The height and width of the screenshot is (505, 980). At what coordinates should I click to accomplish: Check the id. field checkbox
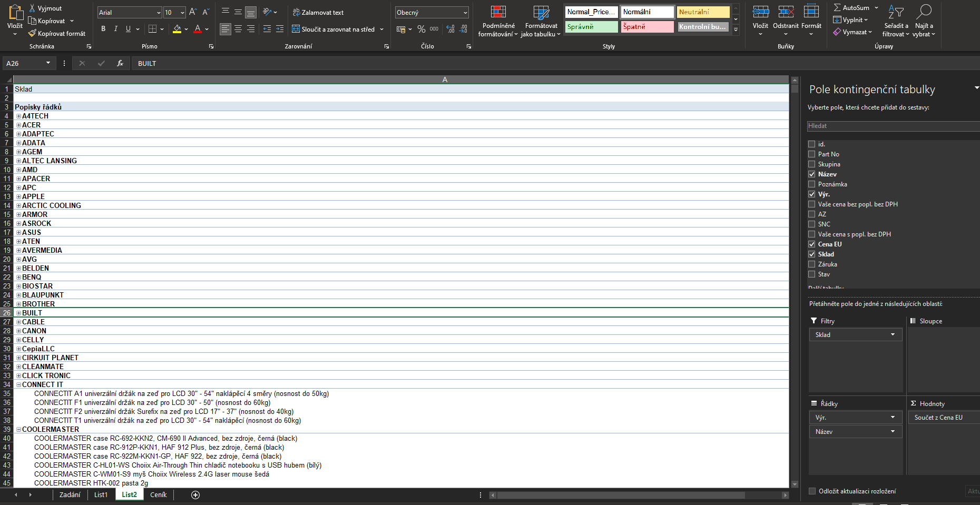coord(812,144)
